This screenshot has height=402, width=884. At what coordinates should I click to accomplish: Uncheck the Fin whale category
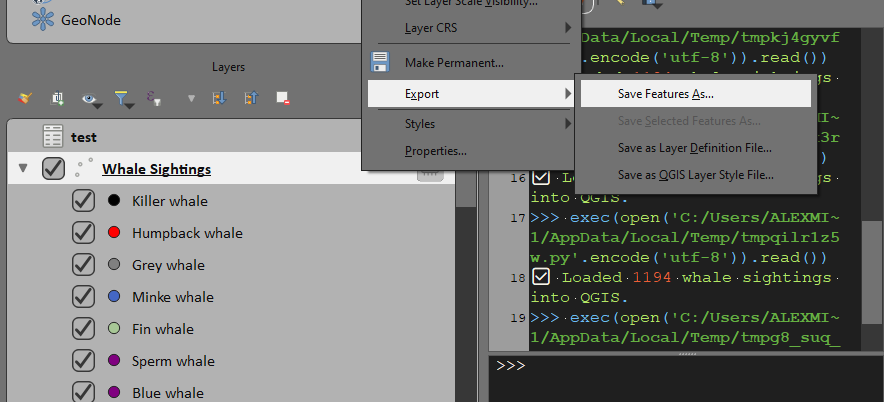coord(83,329)
